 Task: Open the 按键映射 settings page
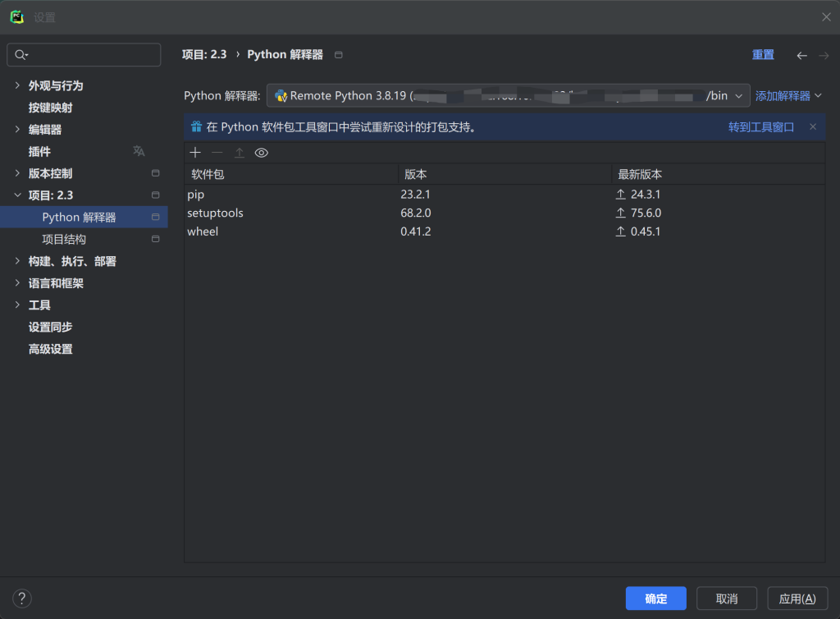50,108
